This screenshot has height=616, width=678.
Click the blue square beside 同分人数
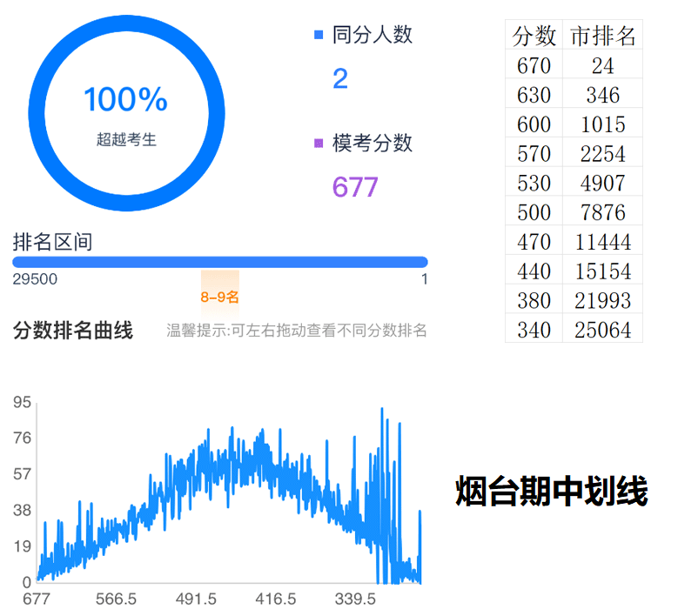(319, 36)
